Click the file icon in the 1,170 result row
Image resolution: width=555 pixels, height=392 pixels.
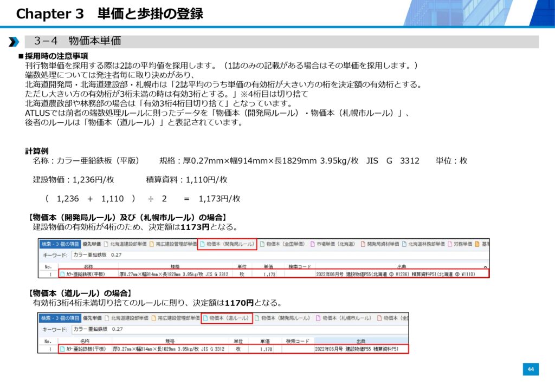tap(62, 349)
